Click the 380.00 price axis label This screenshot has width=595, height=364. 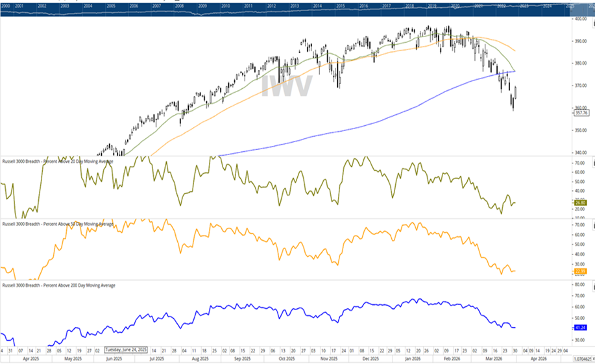click(x=581, y=64)
